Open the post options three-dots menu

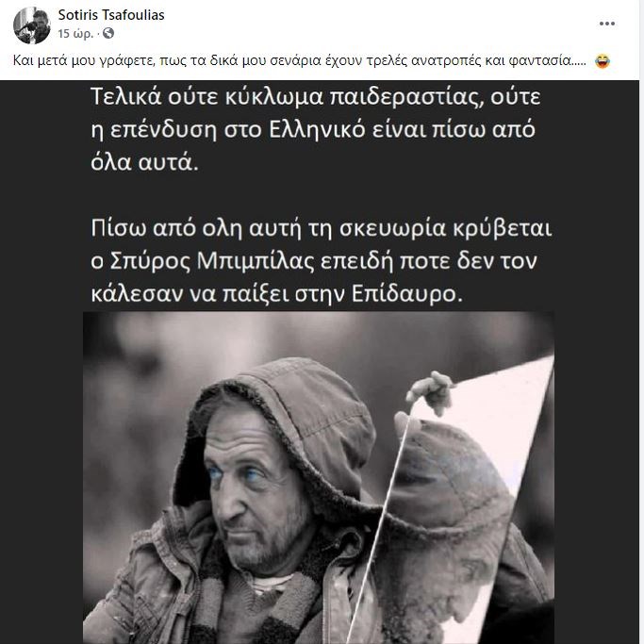coord(606,24)
